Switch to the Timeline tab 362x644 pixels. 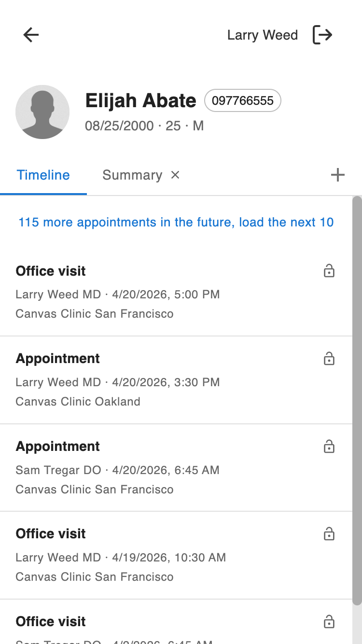coord(43,175)
